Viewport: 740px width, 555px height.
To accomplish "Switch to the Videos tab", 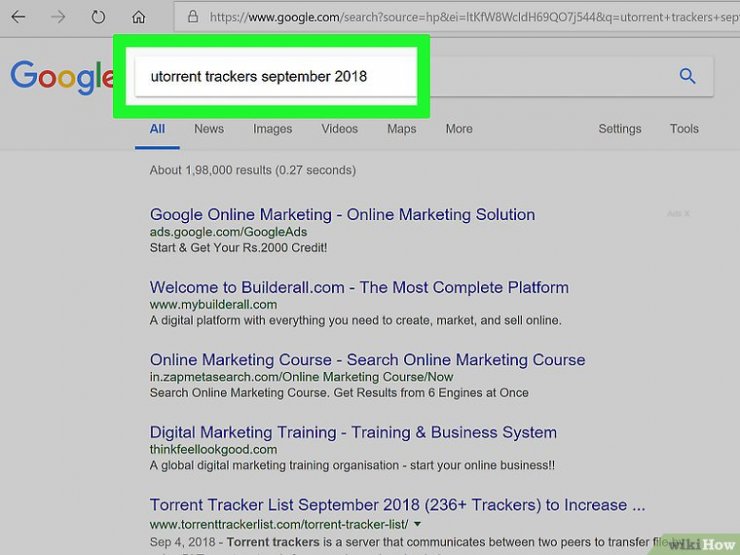I will tap(339, 129).
